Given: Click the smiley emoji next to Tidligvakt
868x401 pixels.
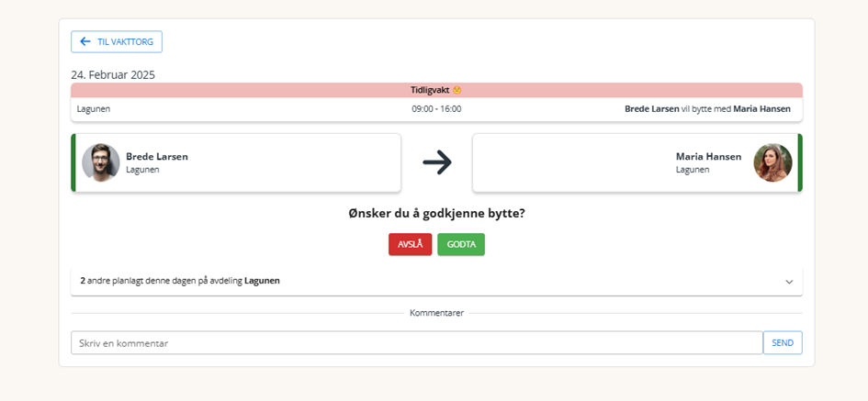Looking at the screenshot, I should (457, 90).
